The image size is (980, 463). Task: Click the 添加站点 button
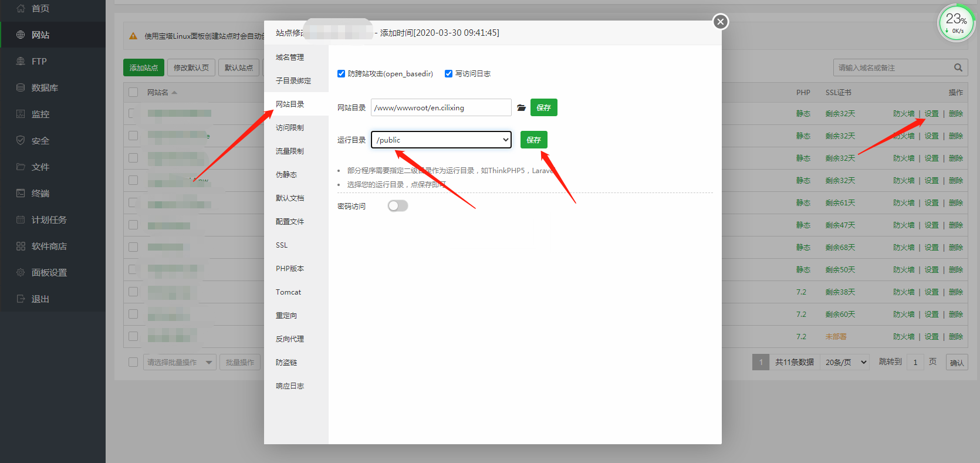pos(144,67)
